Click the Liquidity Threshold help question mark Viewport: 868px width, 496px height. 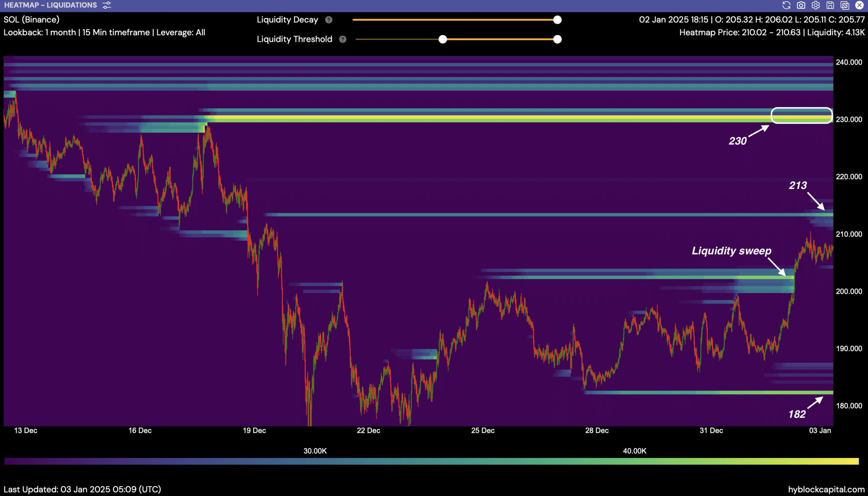343,39
